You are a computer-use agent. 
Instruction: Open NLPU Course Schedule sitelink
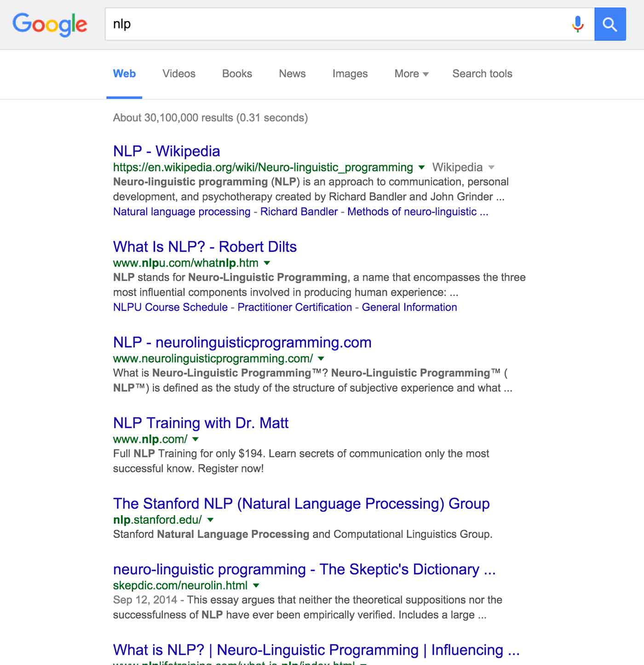(x=170, y=307)
